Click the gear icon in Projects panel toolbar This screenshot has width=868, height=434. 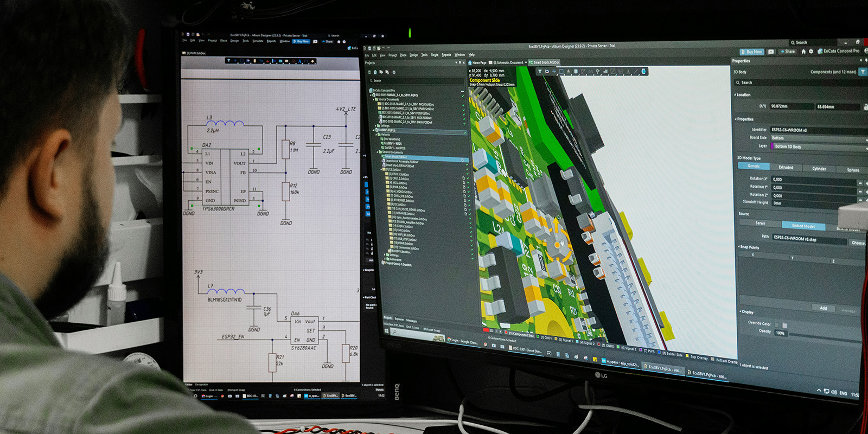(394, 72)
